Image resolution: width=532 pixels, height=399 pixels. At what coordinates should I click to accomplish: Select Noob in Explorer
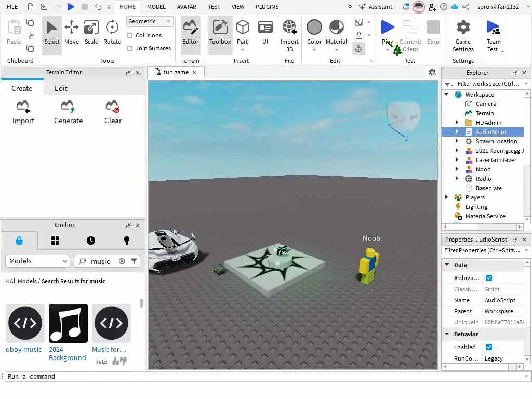483,169
